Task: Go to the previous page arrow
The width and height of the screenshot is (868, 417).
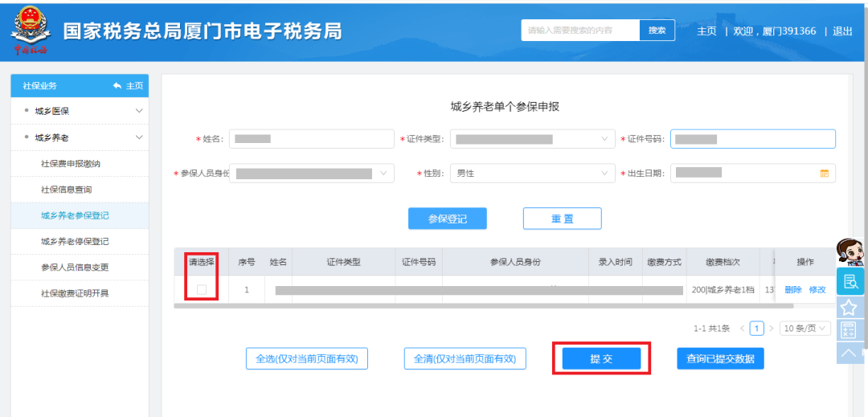Action: (743, 329)
